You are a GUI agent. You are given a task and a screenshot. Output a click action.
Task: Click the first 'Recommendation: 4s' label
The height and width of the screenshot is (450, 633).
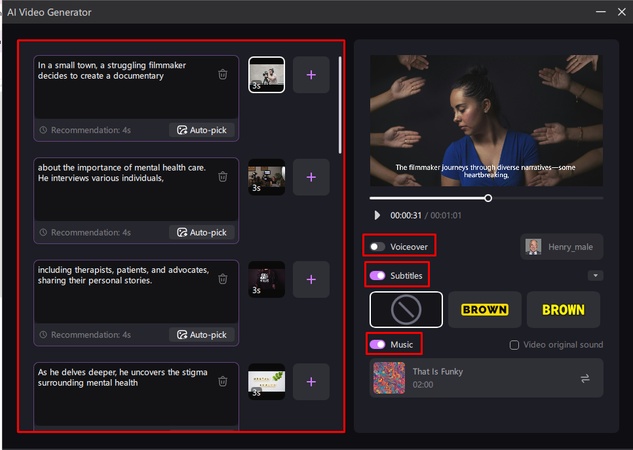(x=91, y=130)
